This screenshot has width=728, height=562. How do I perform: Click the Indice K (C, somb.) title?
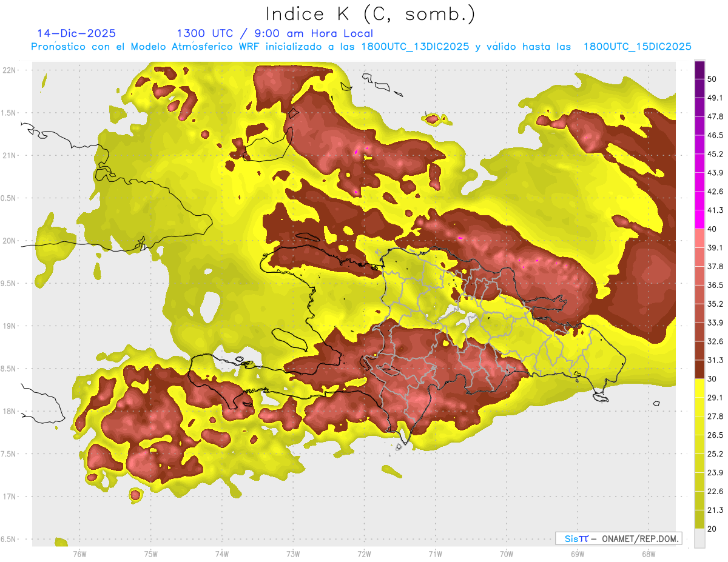[x=371, y=14]
